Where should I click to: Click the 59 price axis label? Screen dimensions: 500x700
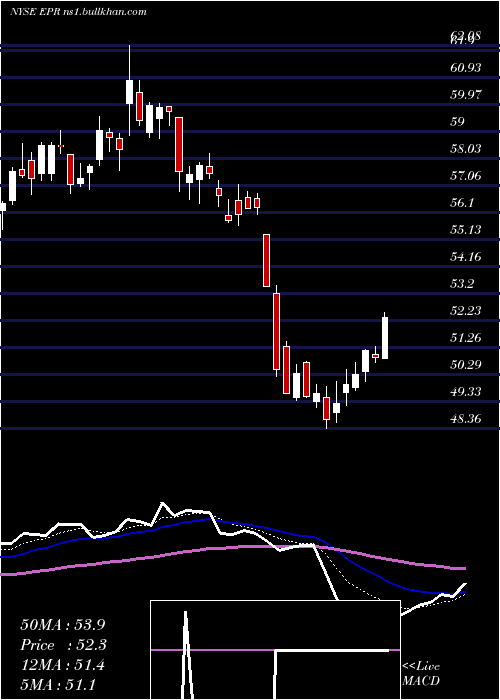(458, 122)
